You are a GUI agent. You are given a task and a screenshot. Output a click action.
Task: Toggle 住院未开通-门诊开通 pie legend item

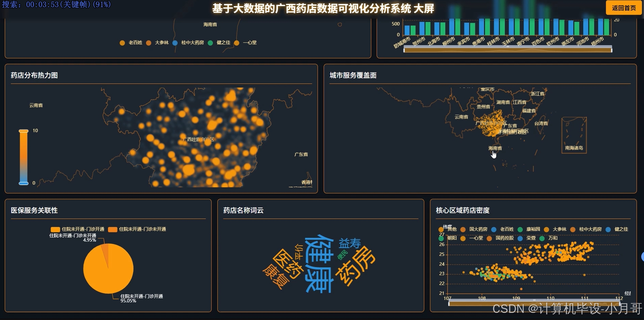click(x=77, y=229)
